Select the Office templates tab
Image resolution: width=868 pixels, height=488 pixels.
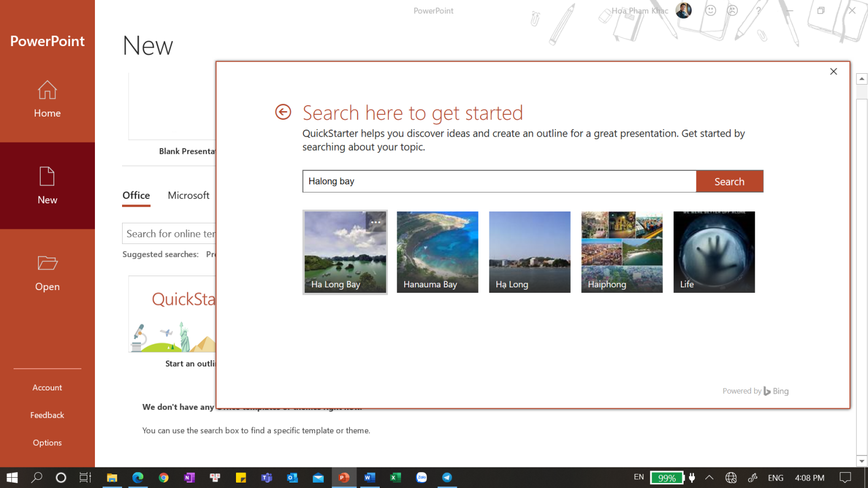pos(136,195)
